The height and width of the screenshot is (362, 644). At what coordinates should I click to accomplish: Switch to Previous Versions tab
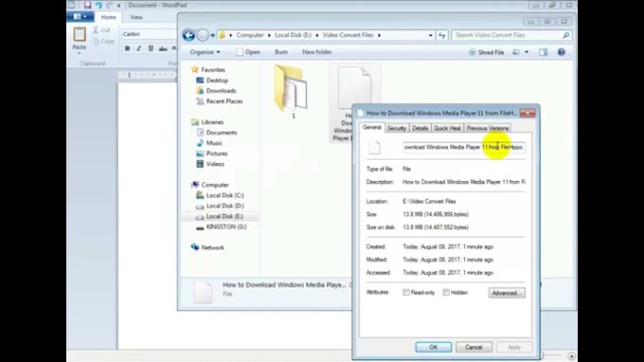point(487,129)
